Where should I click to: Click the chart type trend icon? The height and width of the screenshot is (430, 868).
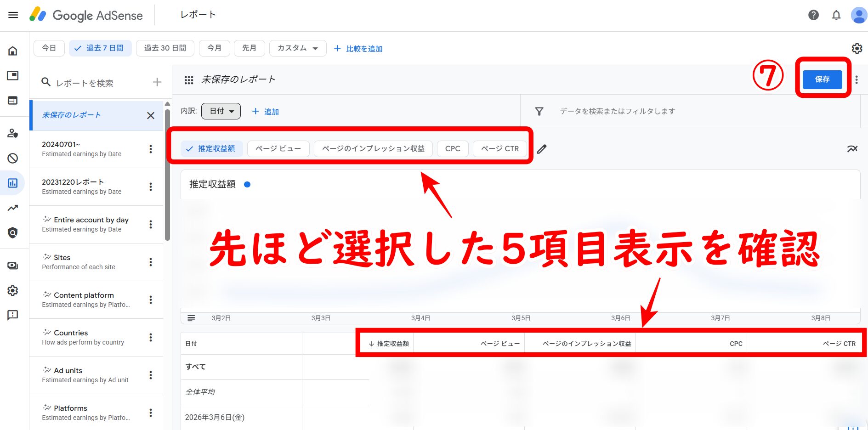point(852,149)
